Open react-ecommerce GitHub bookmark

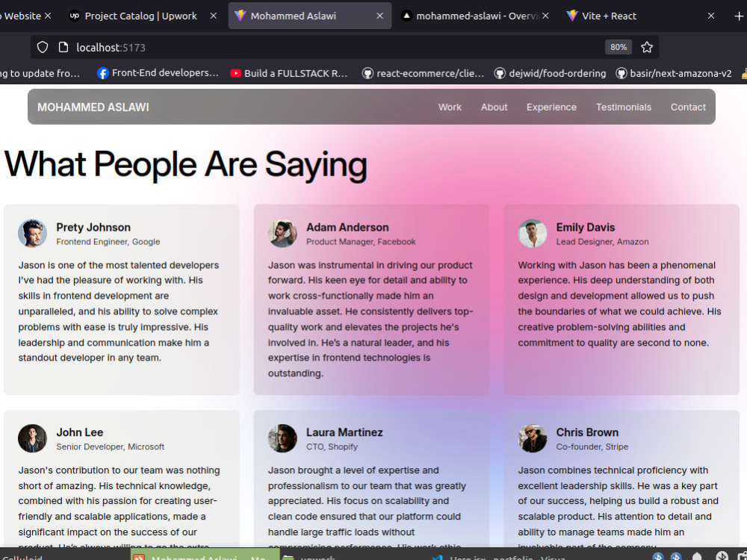coord(423,73)
